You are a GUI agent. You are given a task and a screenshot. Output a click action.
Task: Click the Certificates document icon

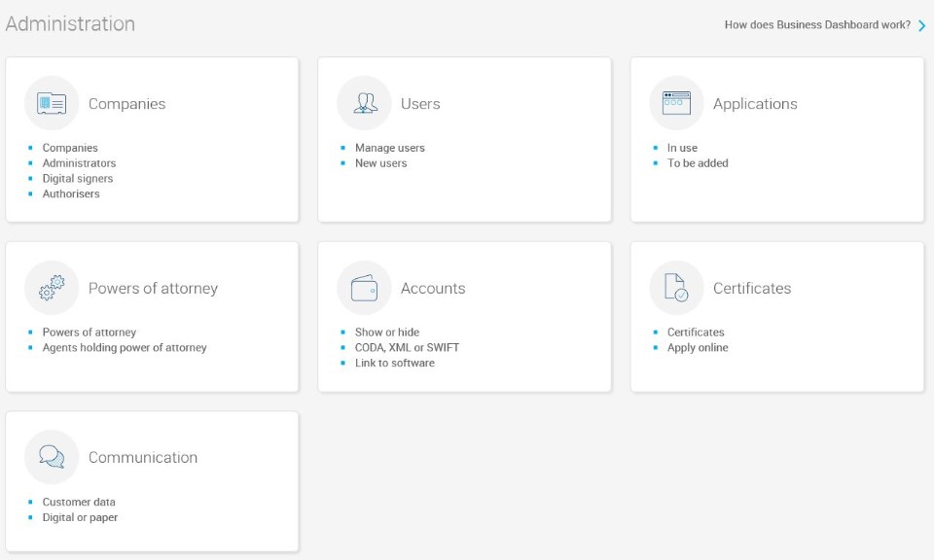pos(675,288)
